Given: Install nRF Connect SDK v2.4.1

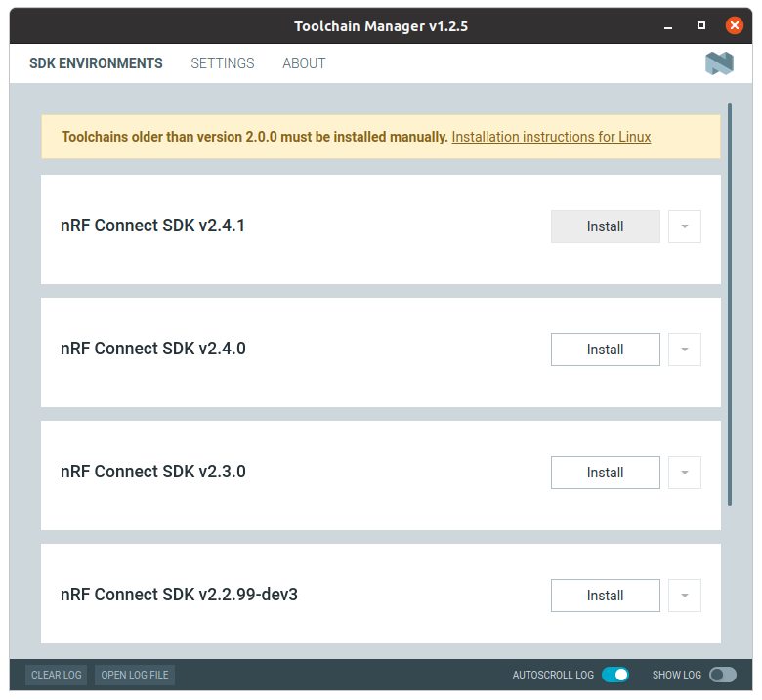Looking at the screenshot, I should point(606,226).
